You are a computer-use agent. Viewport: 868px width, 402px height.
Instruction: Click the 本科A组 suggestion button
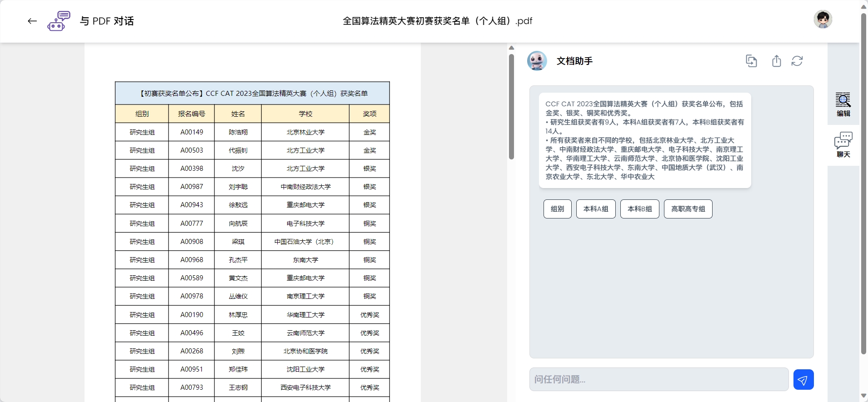tap(596, 209)
